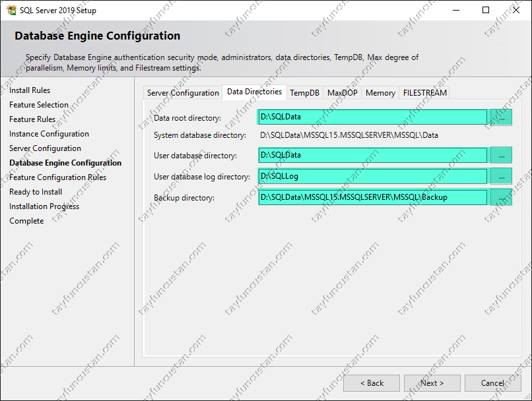Image resolution: width=532 pixels, height=401 pixels.
Task: Click the Feature Configuration Rules step
Action: 57,177
